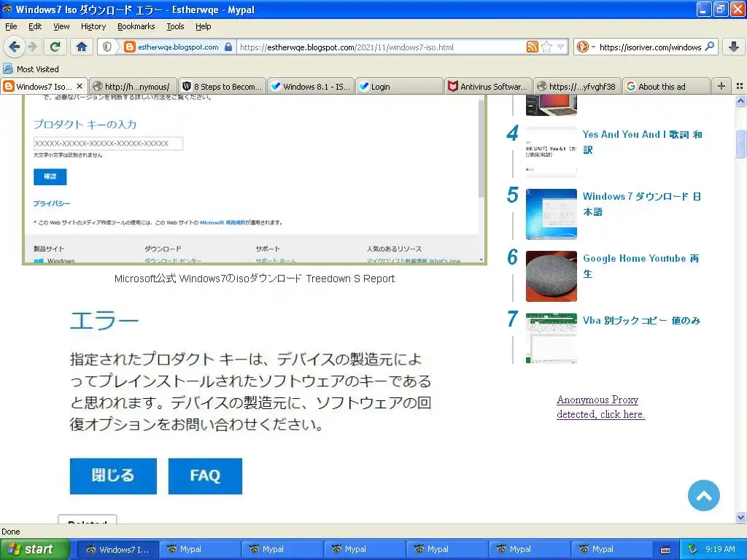Open the Edit menu
747x560 pixels.
click(35, 26)
